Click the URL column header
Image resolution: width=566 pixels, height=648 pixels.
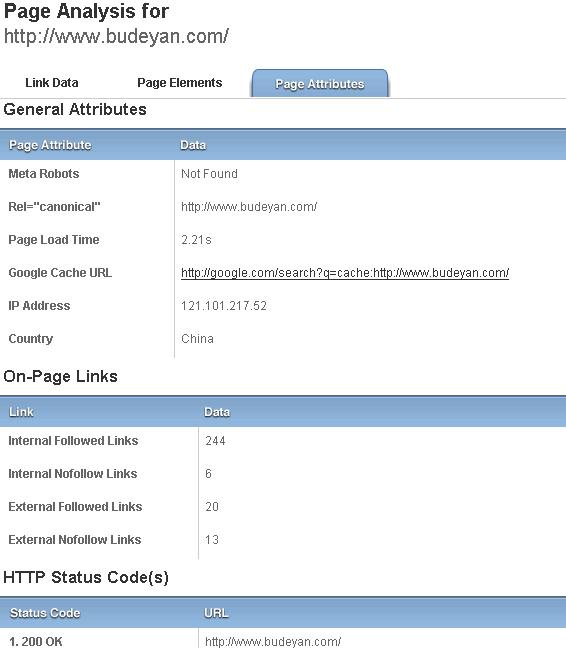pyautogui.click(x=216, y=613)
